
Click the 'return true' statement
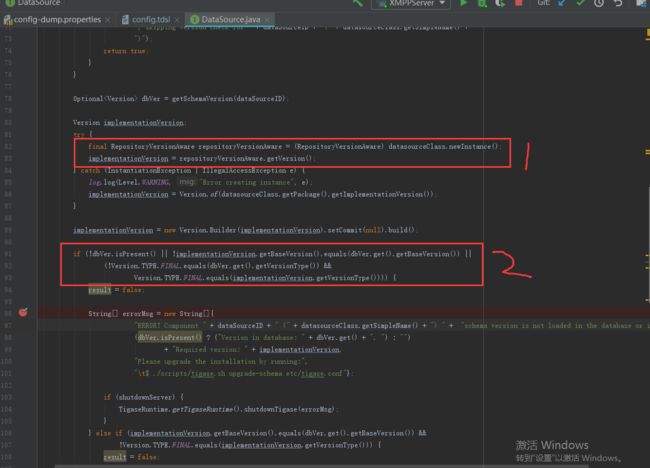pyautogui.click(x=126, y=51)
